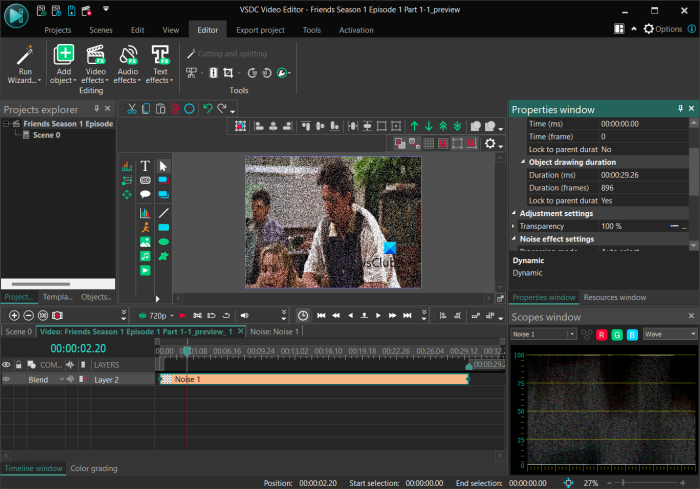Click the Add Audio music note icon

145,256
